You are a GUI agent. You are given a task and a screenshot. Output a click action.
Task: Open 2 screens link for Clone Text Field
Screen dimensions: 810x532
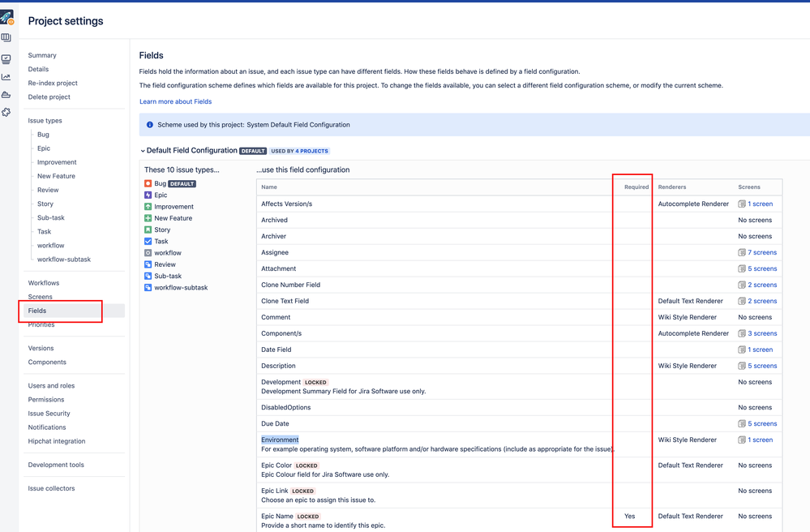pyautogui.click(x=762, y=301)
